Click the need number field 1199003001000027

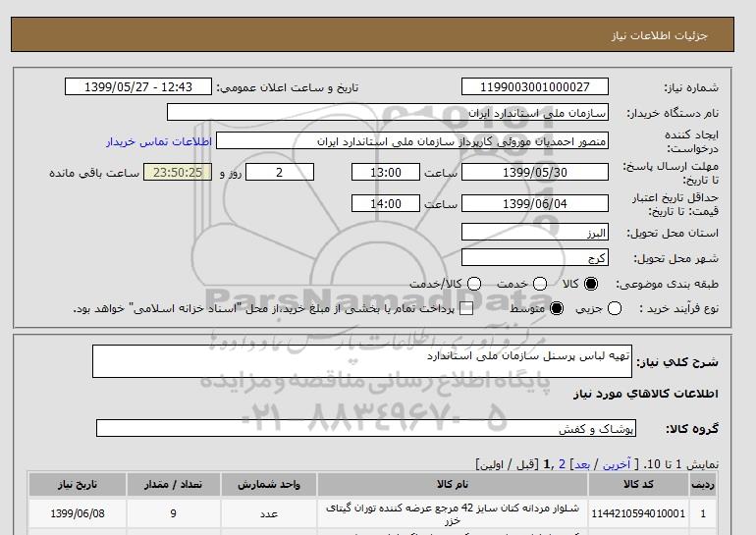pos(535,86)
